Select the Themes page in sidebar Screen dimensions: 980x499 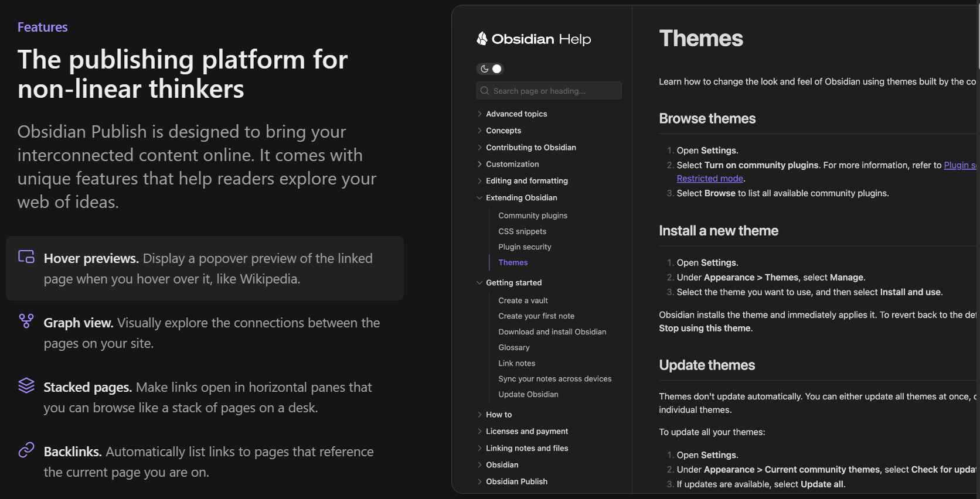click(x=513, y=263)
